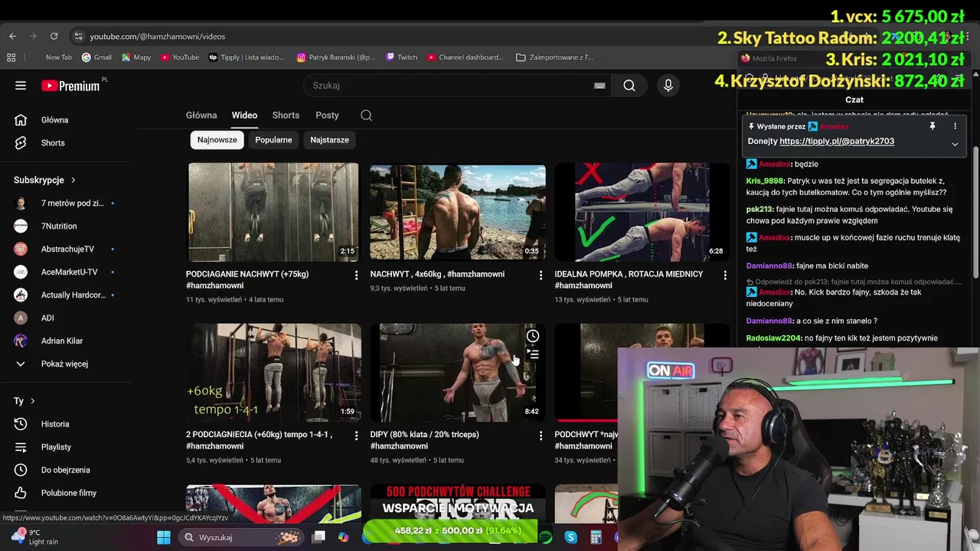Switch to the Główna channel tab
This screenshot has width=980, height=551.
[201, 115]
